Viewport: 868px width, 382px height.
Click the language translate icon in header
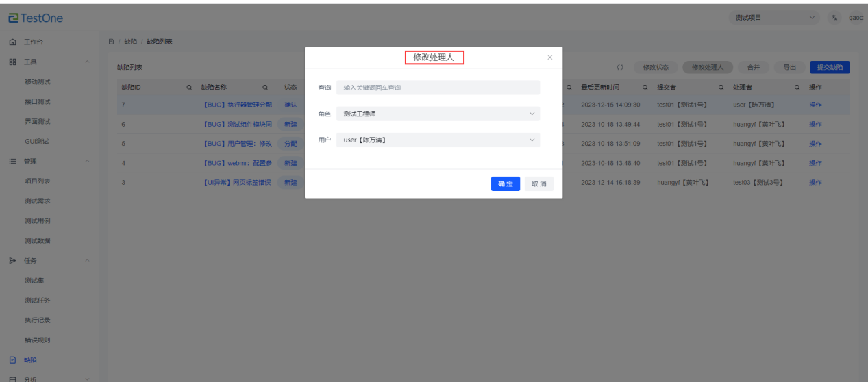pos(834,18)
